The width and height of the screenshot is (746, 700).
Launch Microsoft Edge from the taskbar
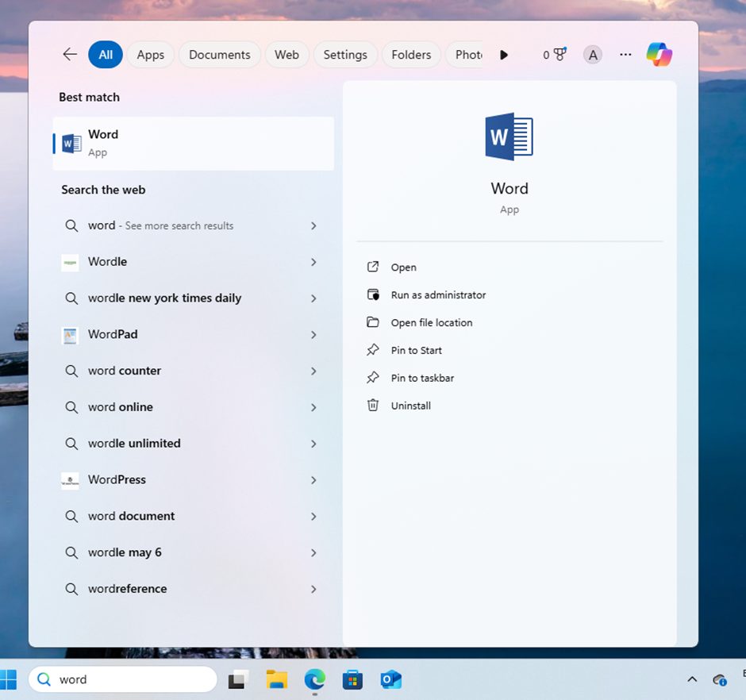tap(314, 679)
